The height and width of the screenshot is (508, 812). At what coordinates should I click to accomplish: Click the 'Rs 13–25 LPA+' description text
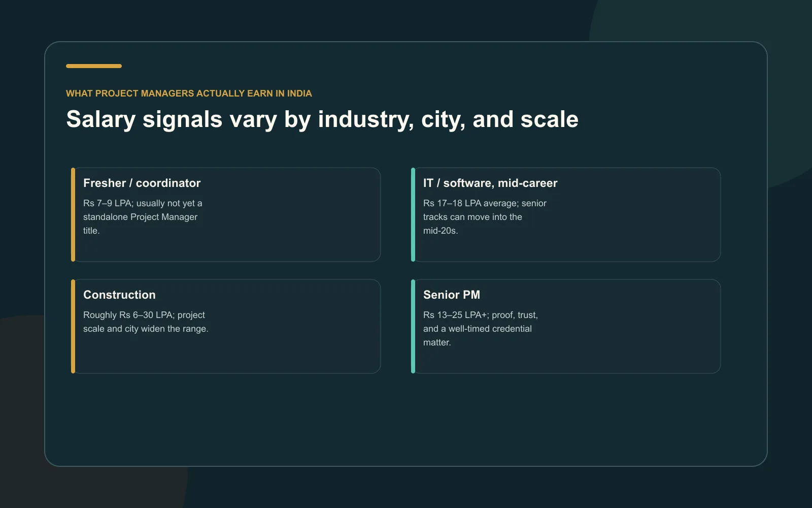pos(481,329)
